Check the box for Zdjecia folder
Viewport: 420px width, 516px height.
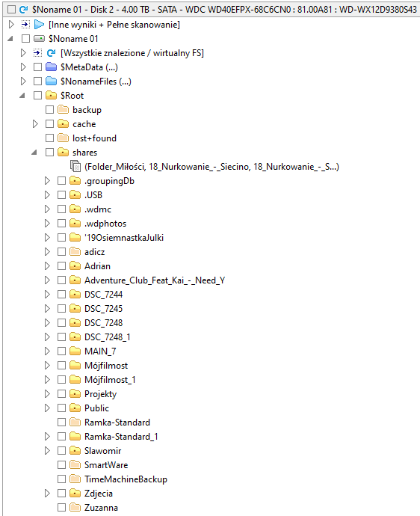pos(61,493)
